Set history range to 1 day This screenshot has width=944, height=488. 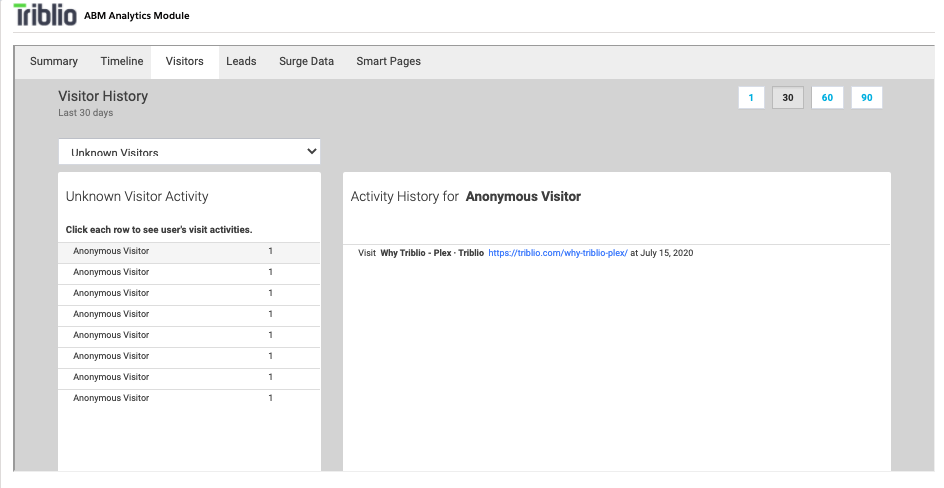click(x=751, y=97)
